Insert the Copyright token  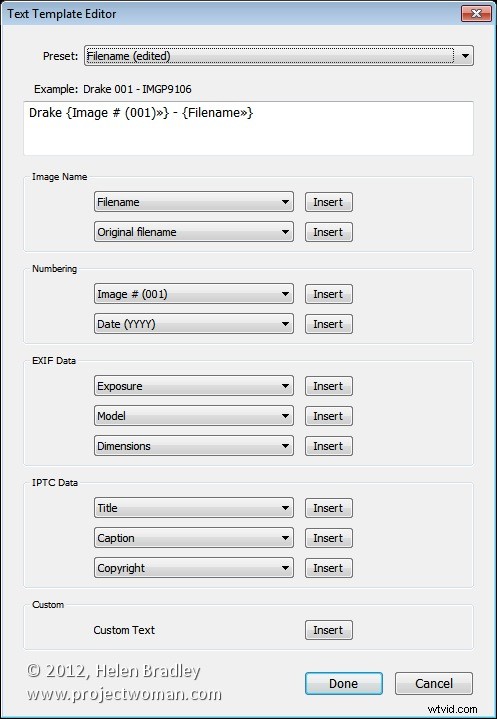tap(329, 568)
